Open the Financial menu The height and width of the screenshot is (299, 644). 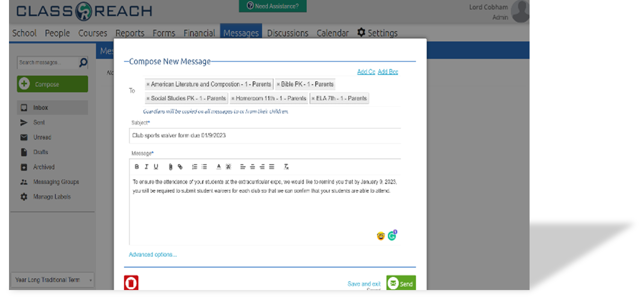pyautogui.click(x=199, y=33)
